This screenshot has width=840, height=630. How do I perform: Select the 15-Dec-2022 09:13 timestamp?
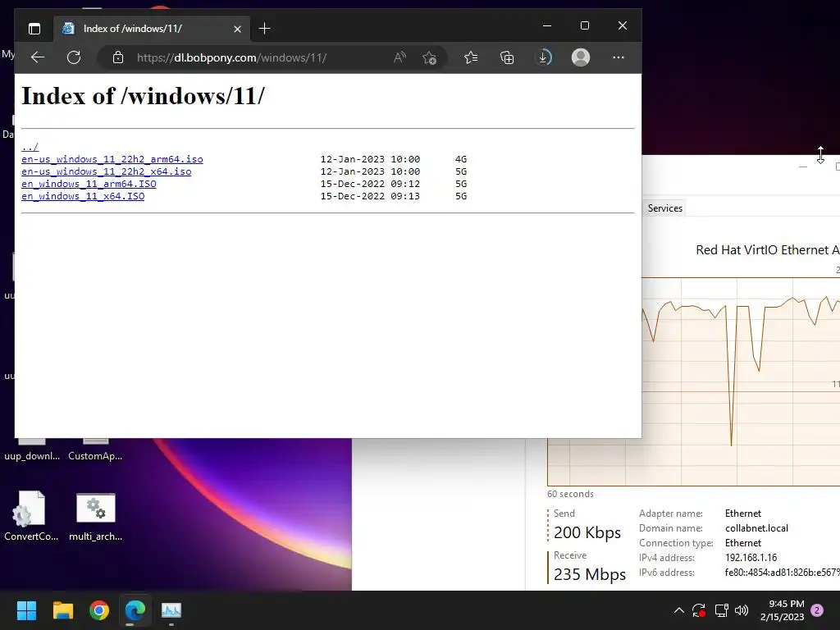click(370, 196)
